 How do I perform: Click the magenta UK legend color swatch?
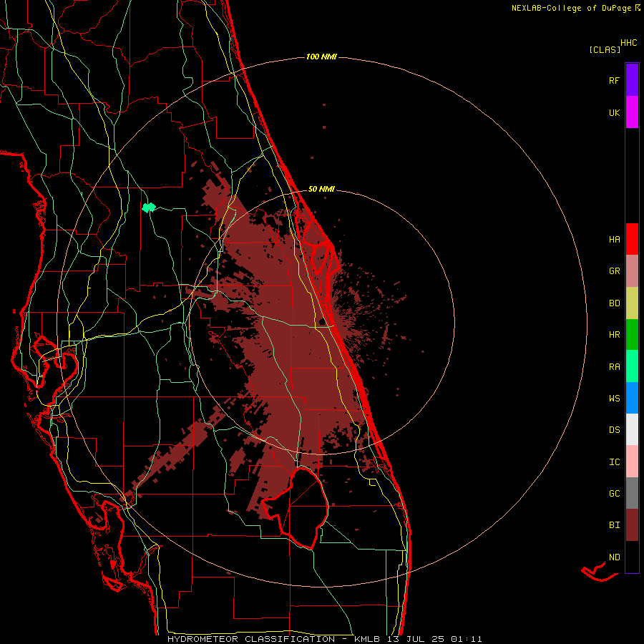click(632, 112)
